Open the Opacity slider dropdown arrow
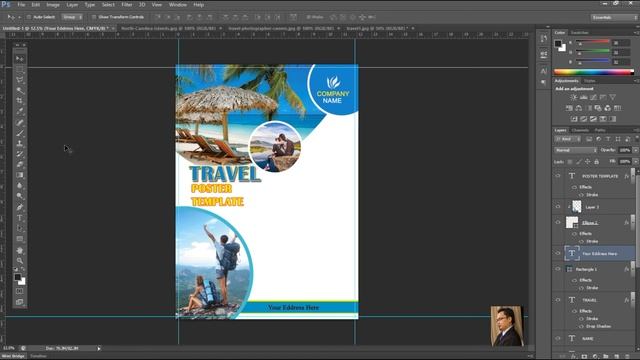 [636, 150]
